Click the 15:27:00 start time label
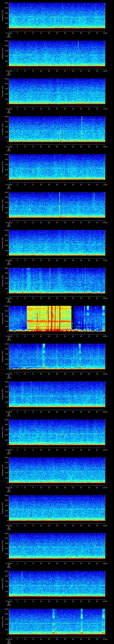114x644 pixels. pyautogui.click(x=9, y=525)
